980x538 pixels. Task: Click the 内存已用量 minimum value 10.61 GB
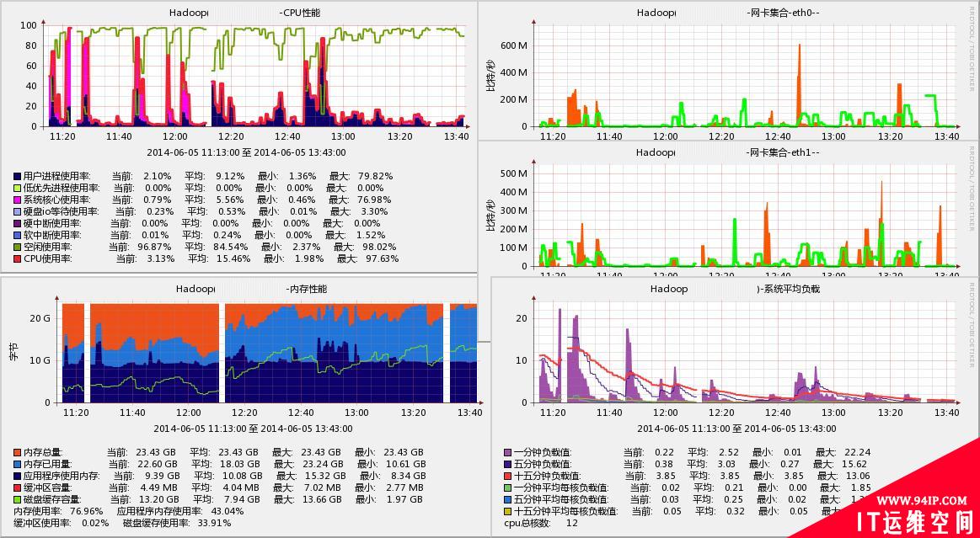tap(406, 464)
